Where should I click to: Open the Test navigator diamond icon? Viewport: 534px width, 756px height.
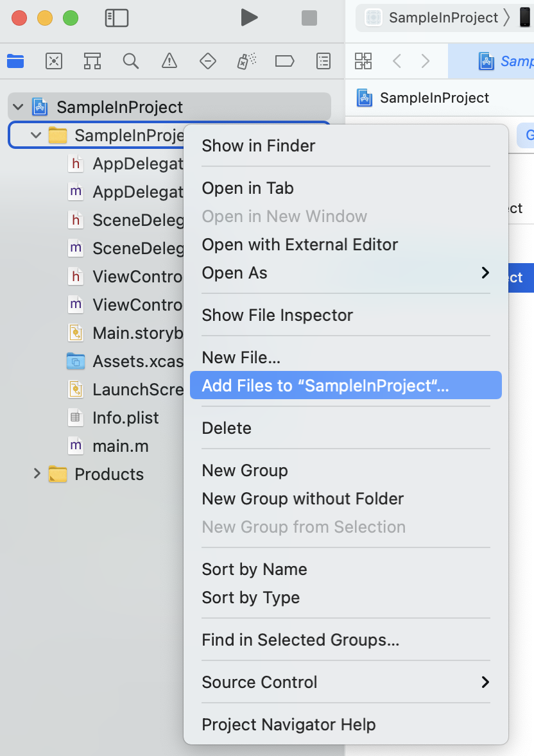208,61
